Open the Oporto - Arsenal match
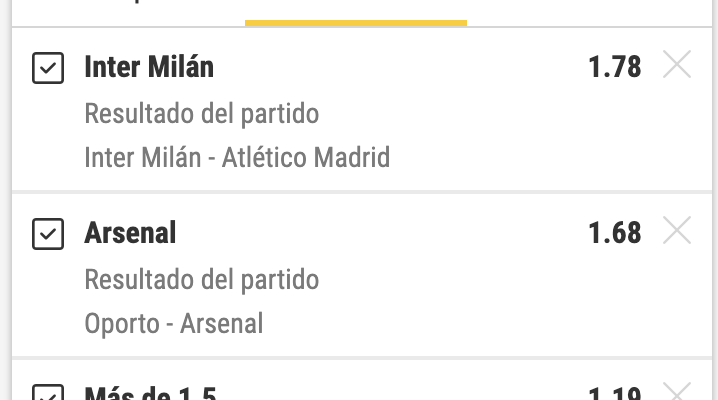718x400 pixels. 174,323
